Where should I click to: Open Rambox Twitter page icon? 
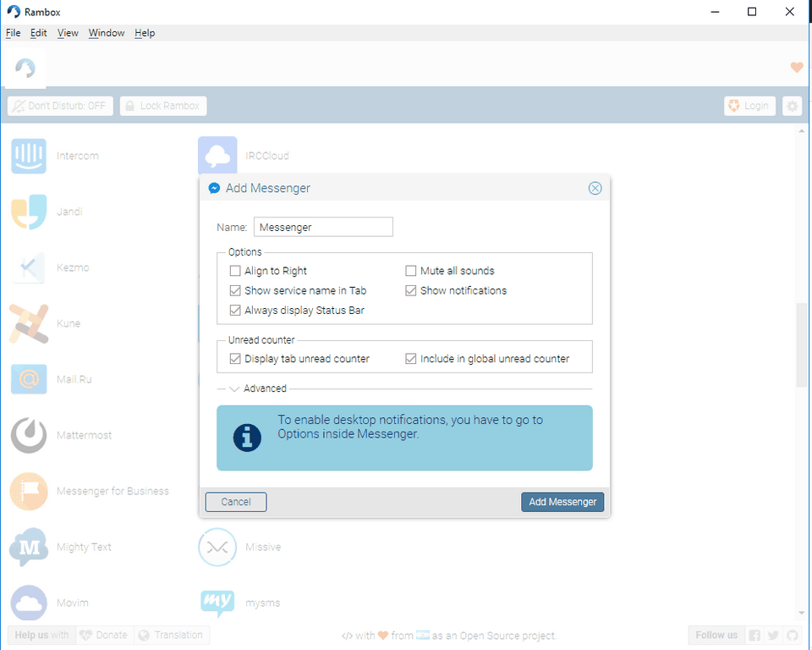pos(773,635)
